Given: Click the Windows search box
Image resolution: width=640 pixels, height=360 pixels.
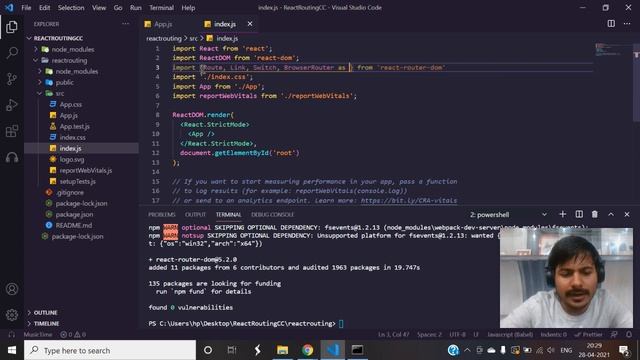Looking at the screenshot, I should pos(110,350).
